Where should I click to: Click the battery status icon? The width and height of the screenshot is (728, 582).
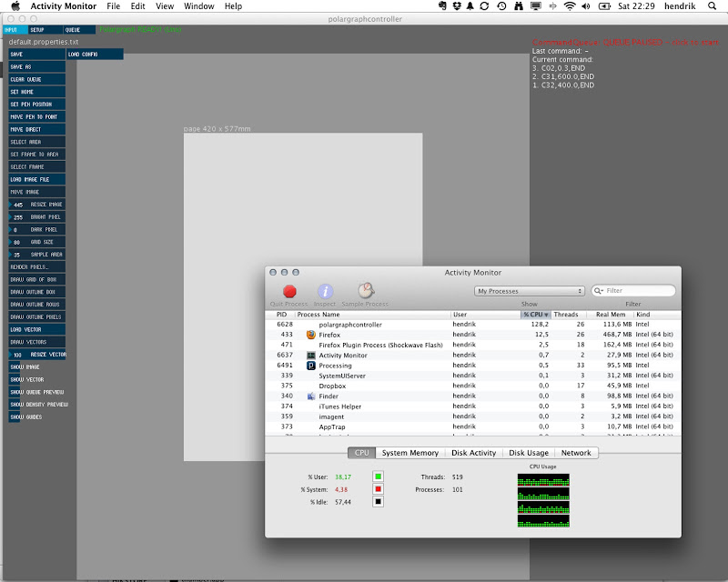tap(604, 6)
